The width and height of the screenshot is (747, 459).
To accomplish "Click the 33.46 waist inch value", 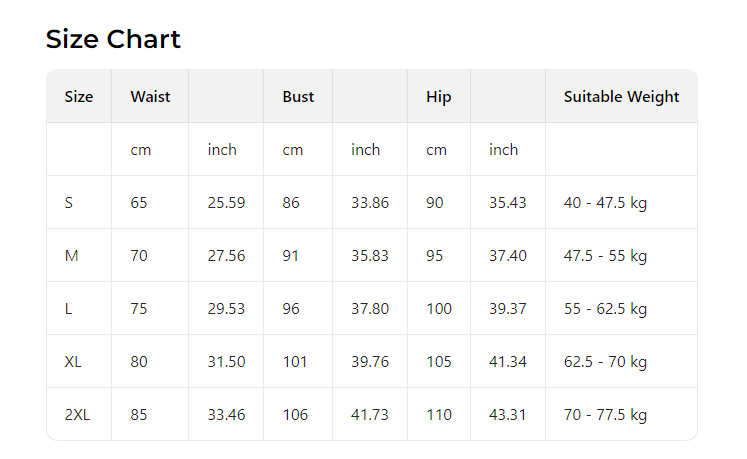I will [x=226, y=414].
